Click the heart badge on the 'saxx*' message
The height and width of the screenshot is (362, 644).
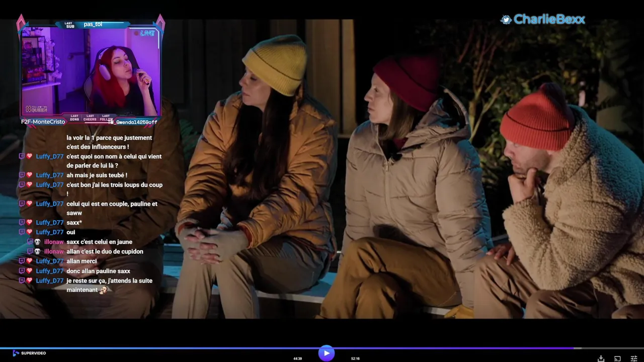(x=29, y=222)
